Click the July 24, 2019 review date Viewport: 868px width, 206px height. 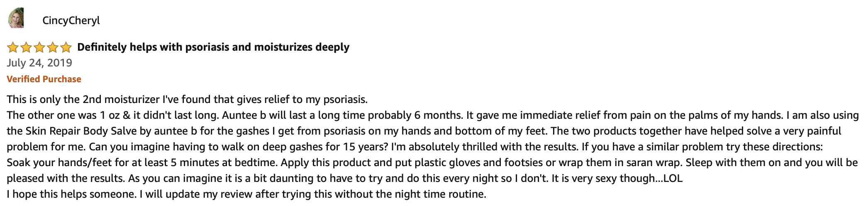click(39, 63)
